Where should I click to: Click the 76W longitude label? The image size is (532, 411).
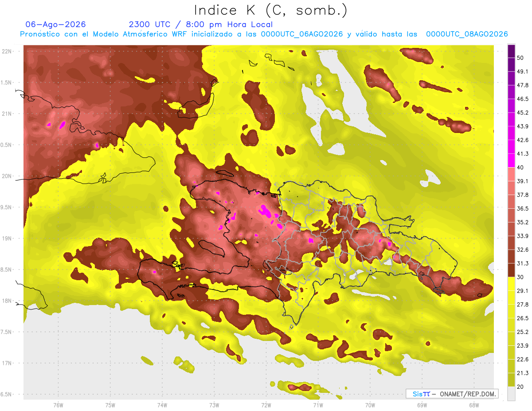[58, 405]
